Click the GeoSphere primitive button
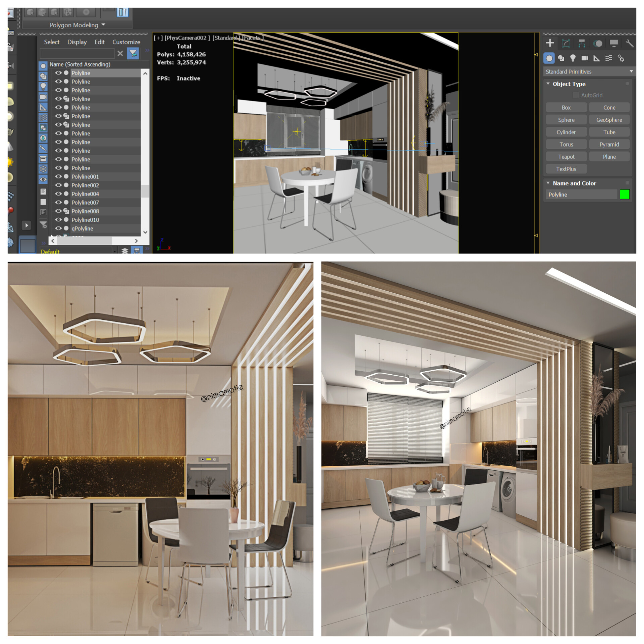Screen dimensions: 644x644 pyautogui.click(x=609, y=120)
